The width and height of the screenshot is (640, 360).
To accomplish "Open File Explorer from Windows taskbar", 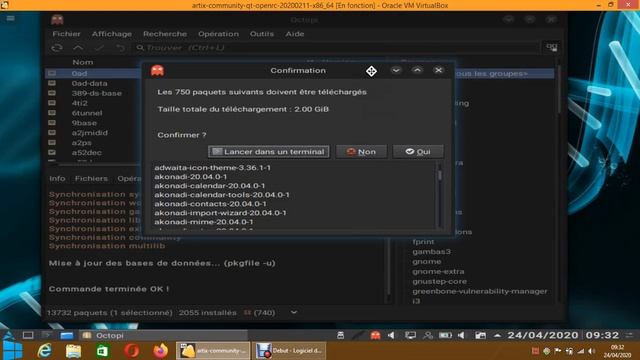I will pos(73,351).
